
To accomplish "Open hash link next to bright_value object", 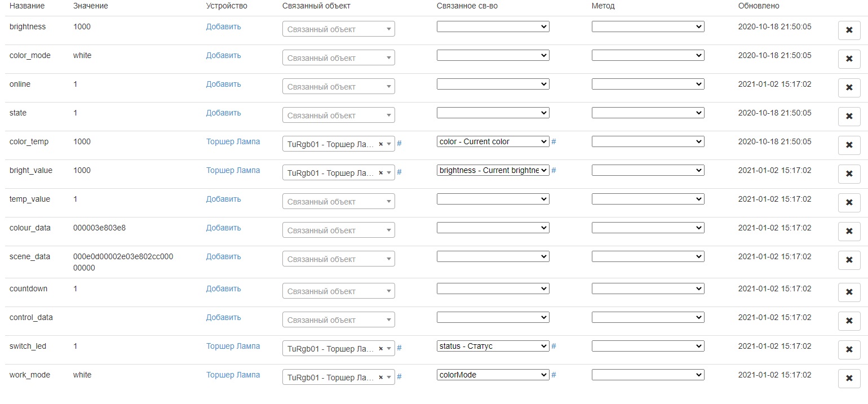I will click(x=399, y=172).
